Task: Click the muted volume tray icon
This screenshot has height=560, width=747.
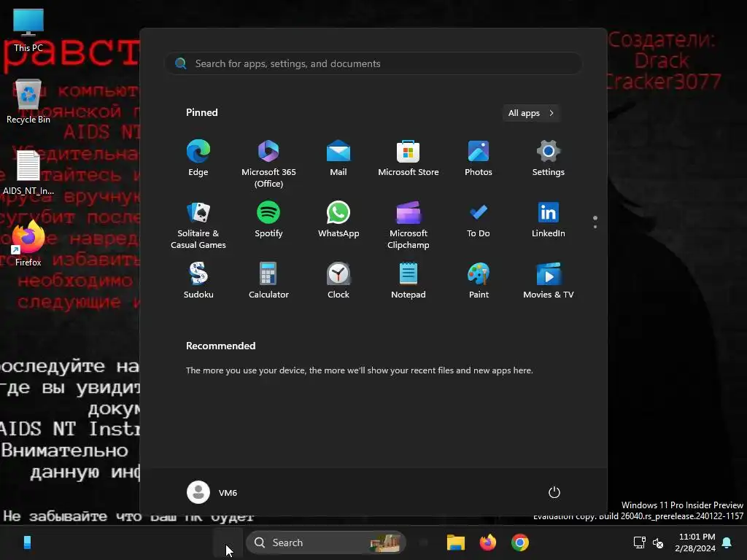Action: (x=658, y=542)
